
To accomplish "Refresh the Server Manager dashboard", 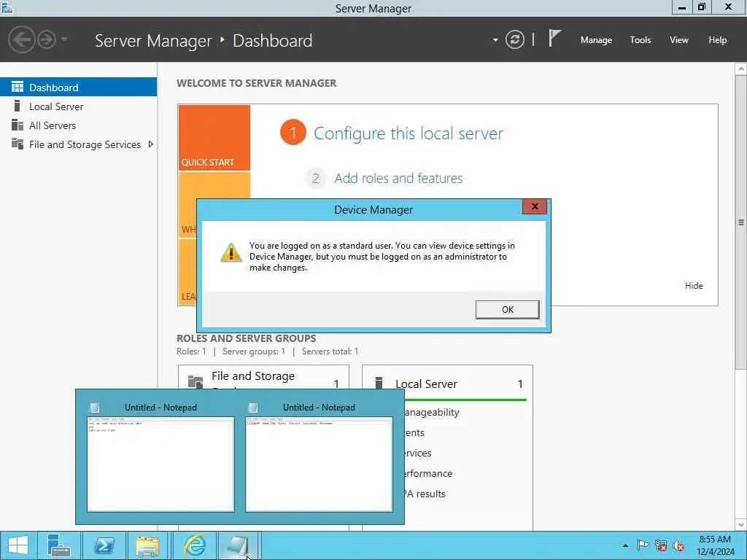I will [514, 39].
